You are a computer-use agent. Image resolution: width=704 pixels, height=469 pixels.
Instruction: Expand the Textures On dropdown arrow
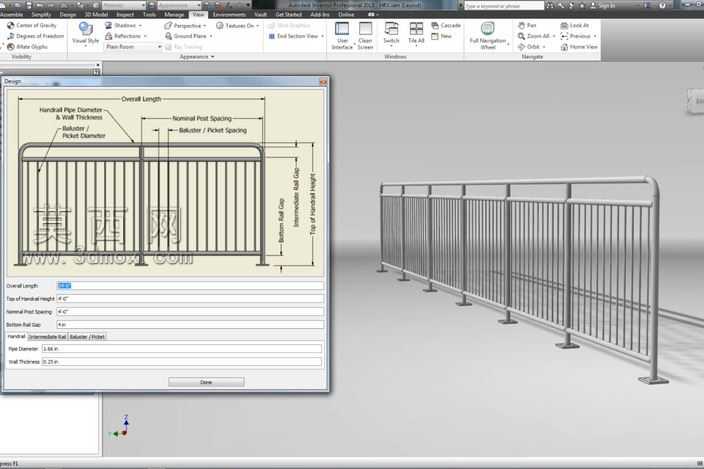point(258,26)
